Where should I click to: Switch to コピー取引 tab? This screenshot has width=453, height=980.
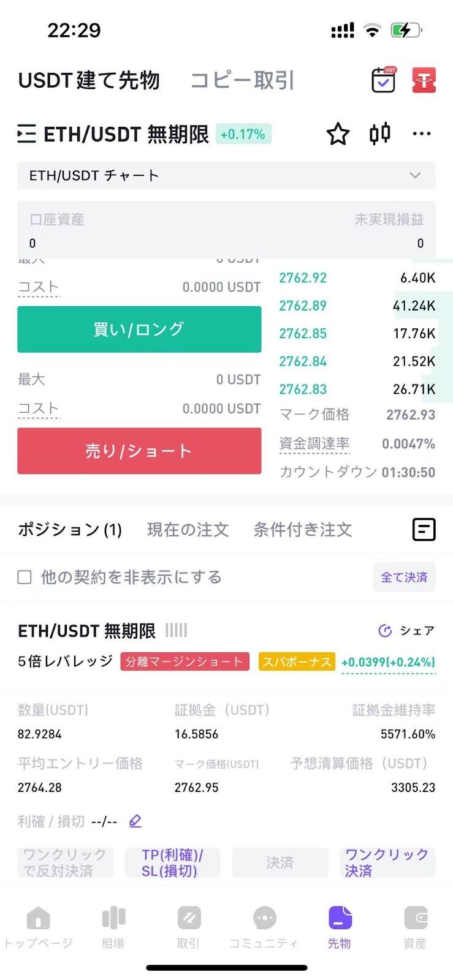pos(243,80)
